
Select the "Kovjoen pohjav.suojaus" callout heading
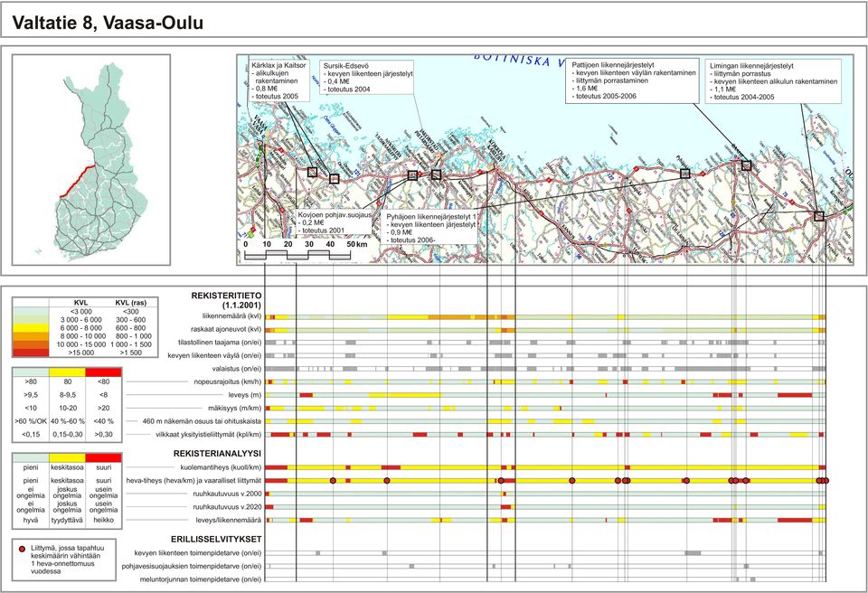click(335, 215)
